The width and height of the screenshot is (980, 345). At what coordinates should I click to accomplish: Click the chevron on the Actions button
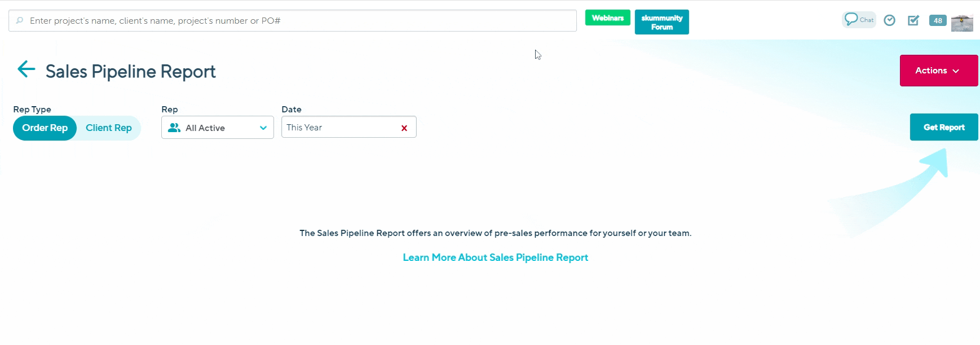coord(956,71)
